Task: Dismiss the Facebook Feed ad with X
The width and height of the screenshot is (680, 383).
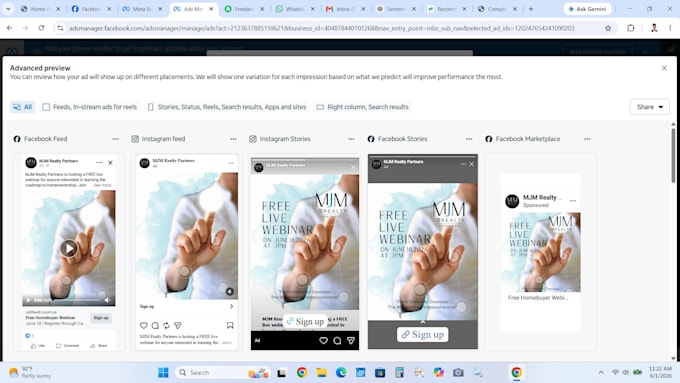Action: tap(110, 163)
